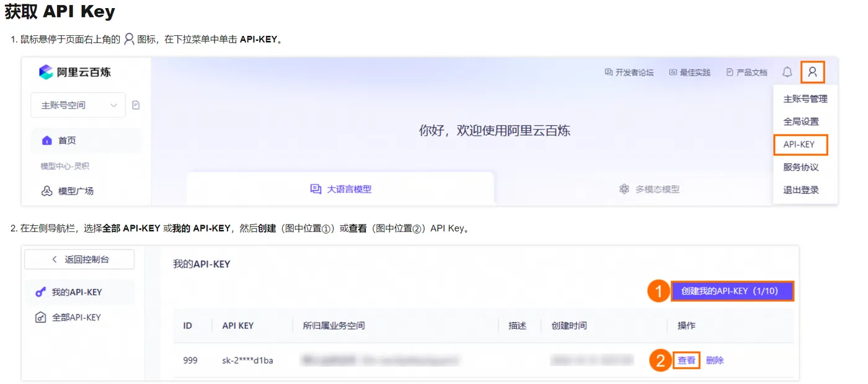Viewport: 868px width, 384px height.
Task: Switch to the 大语言模型 tab
Action: [x=340, y=189]
